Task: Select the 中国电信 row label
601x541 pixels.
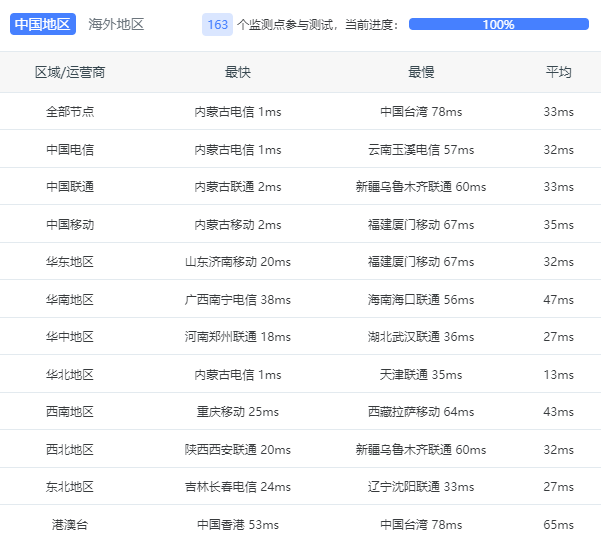Action: (x=70, y=150)
